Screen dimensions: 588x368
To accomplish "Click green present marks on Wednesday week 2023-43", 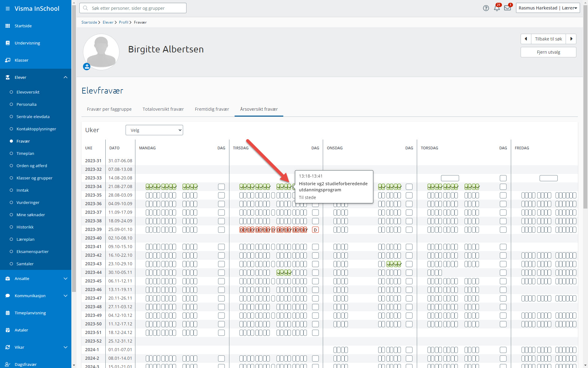I will pyautogui.click(x=394, y=264).
